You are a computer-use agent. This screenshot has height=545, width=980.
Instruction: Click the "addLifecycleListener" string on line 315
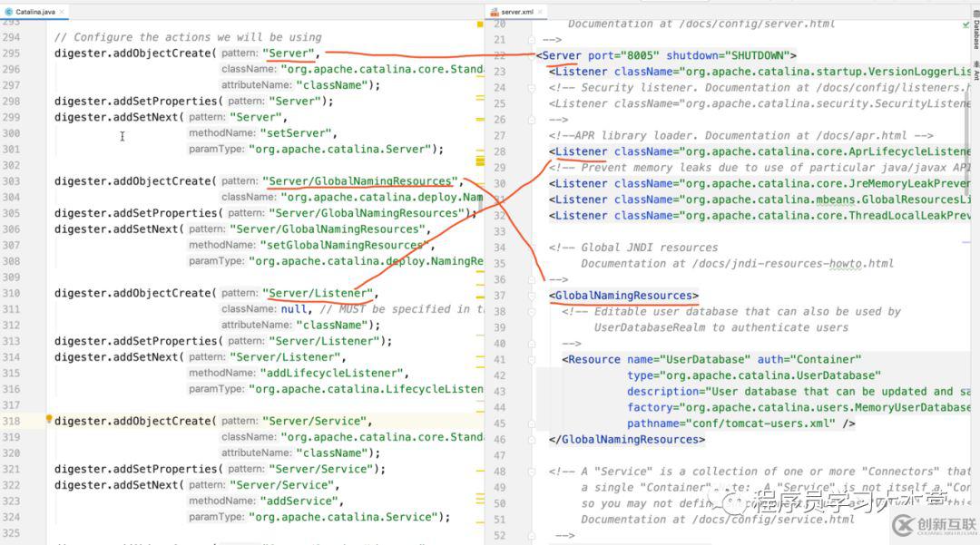(332, 373)
